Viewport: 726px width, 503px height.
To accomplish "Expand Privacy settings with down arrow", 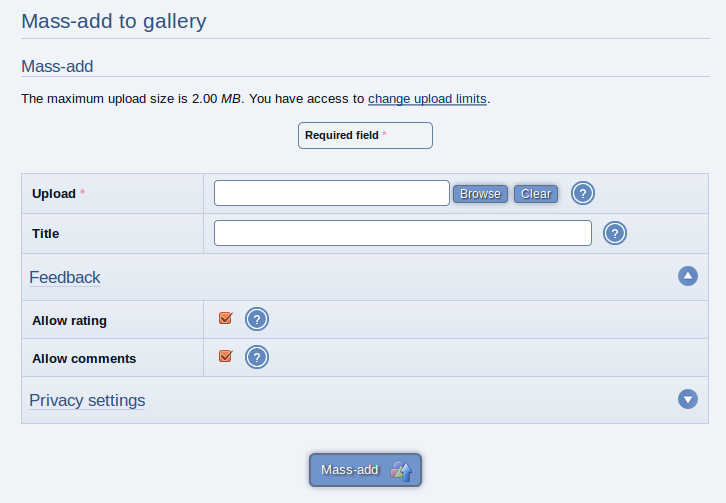I will click(x=688, y=399).
